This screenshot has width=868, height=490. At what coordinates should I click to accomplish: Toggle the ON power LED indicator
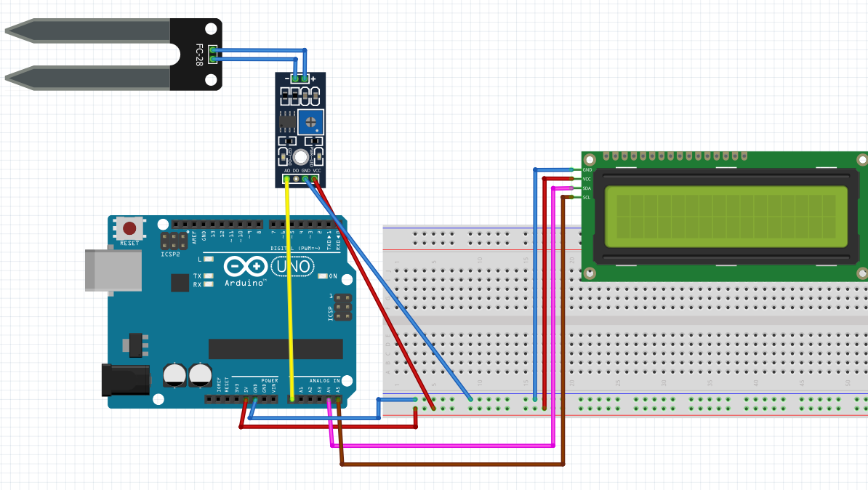tap(322, 276)
